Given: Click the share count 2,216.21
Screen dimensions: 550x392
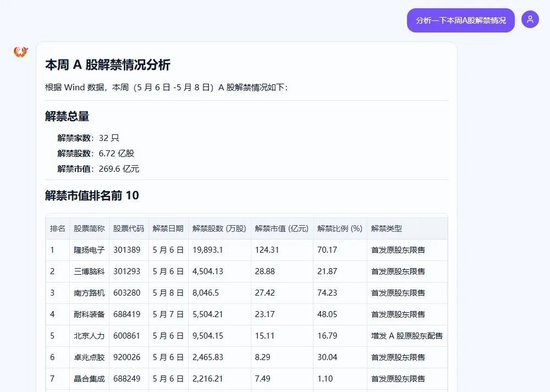Looking at the screenshot, I should pos(207,378).
